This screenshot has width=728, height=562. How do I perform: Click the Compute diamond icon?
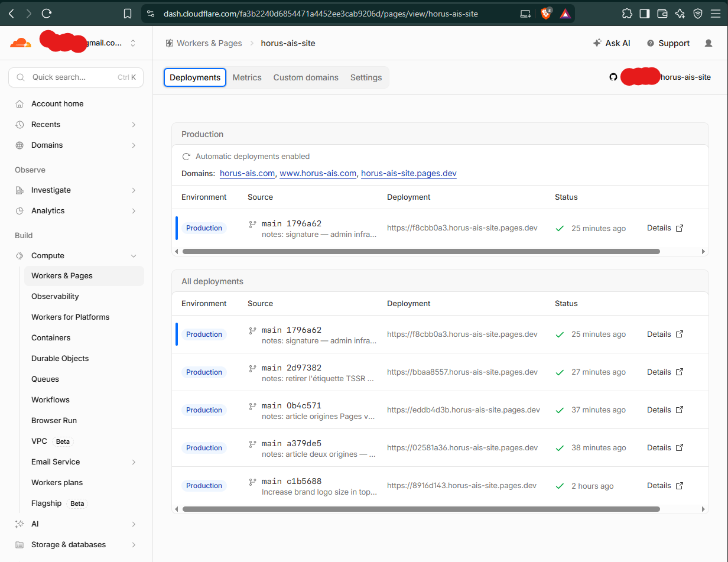19,255
